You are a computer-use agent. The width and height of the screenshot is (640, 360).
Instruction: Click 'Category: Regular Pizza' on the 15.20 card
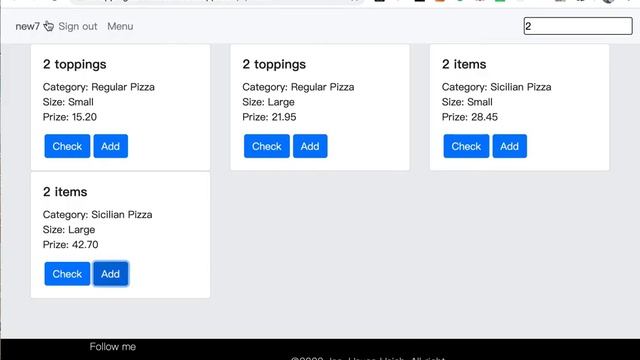[99, 87]
